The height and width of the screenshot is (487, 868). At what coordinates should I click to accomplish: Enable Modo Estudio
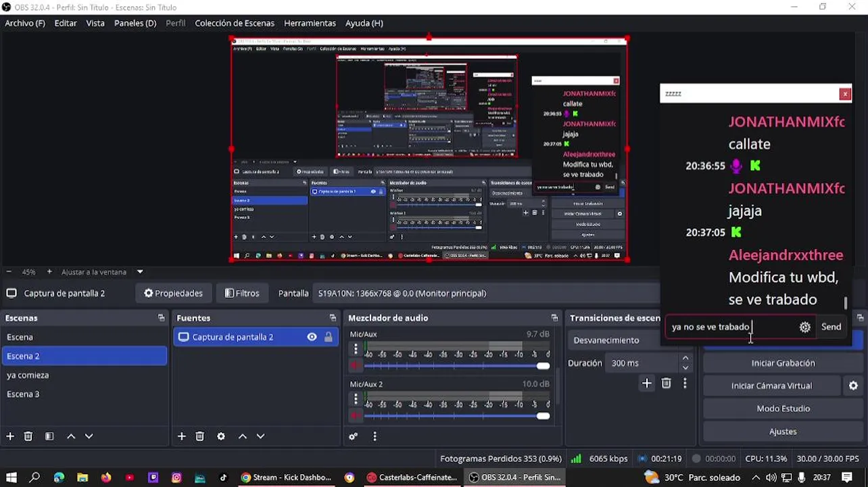(783, 409)
